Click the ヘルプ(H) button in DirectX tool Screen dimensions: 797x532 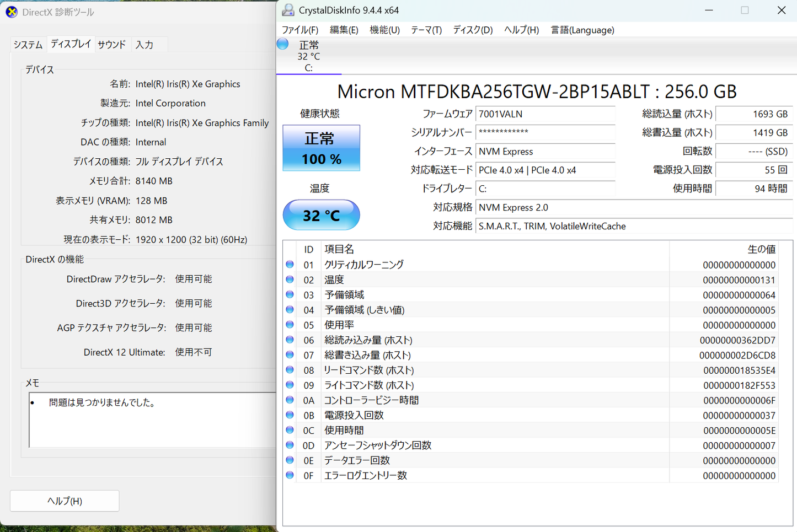[65, 501]
